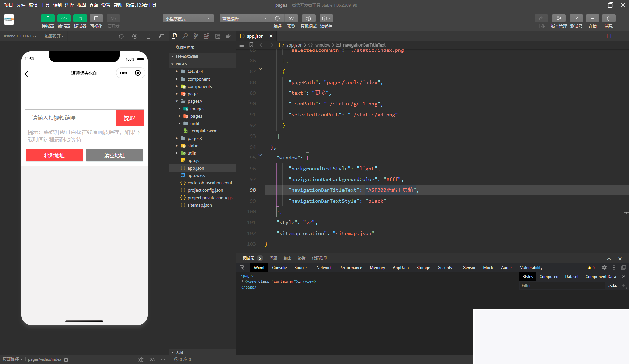The height and width of the screenshot is (364, 629).
Task: Toggle the debugger panel button
Action: 80,18
